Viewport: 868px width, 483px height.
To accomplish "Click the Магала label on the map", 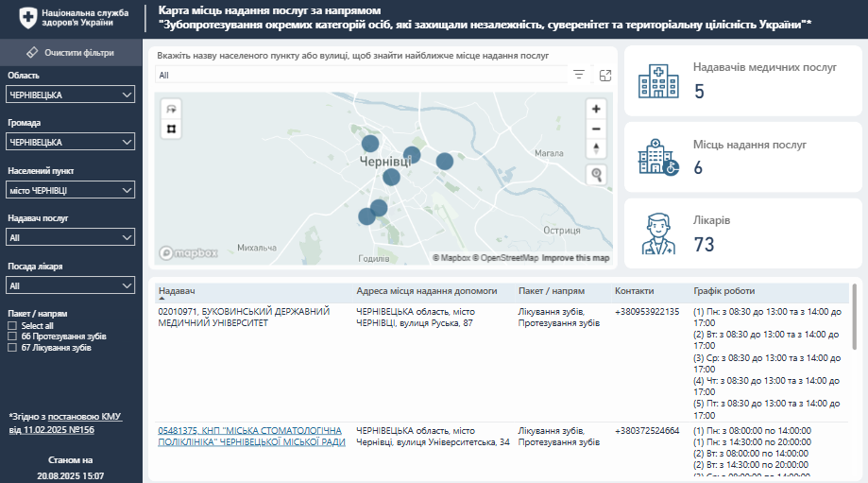I will click(x=549, y=153).
